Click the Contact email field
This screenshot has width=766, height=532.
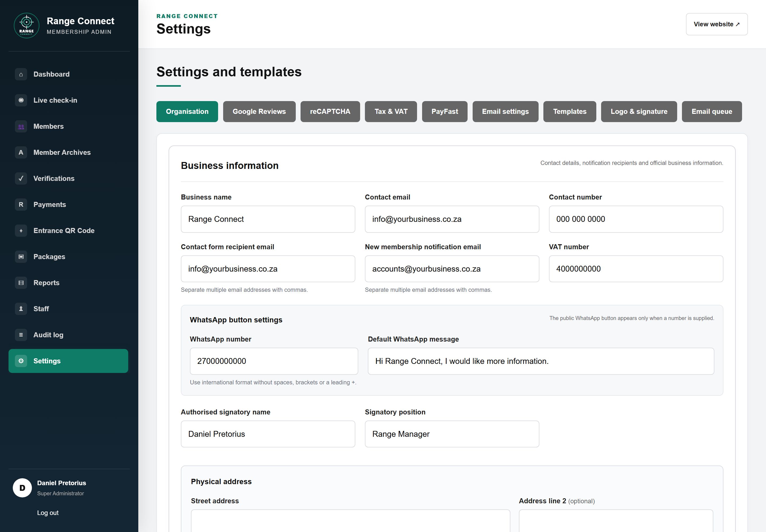pyautogui.click(x=452, y=219)
